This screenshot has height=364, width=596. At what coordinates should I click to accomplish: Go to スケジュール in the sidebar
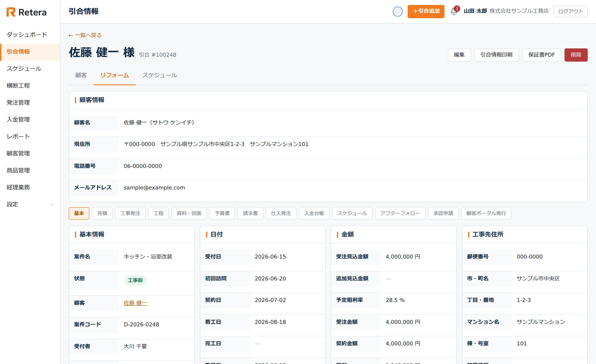30,69
